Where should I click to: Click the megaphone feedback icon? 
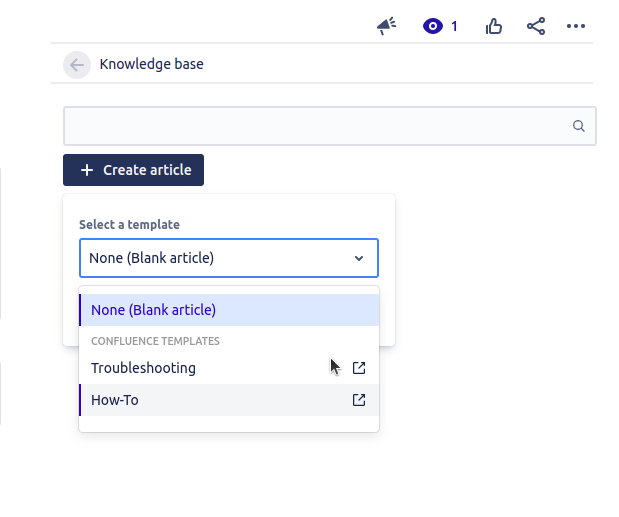(x=386, y=26)
